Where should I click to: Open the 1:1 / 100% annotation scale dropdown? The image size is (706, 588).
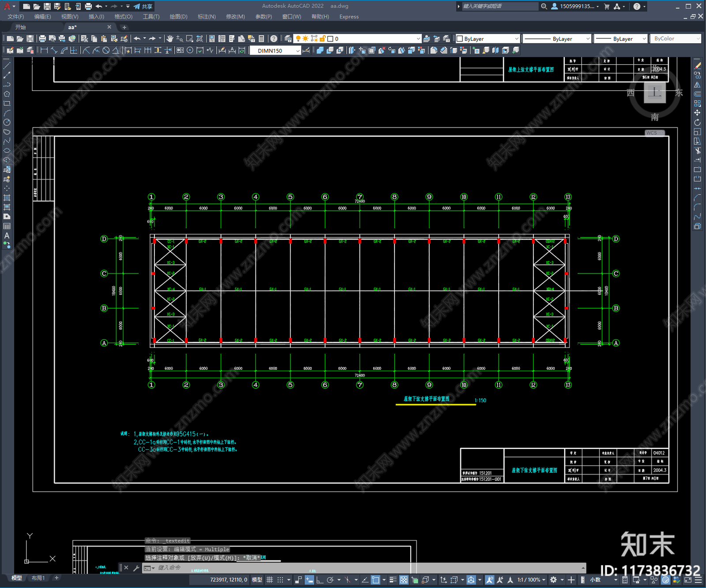(x=531, y=580)
